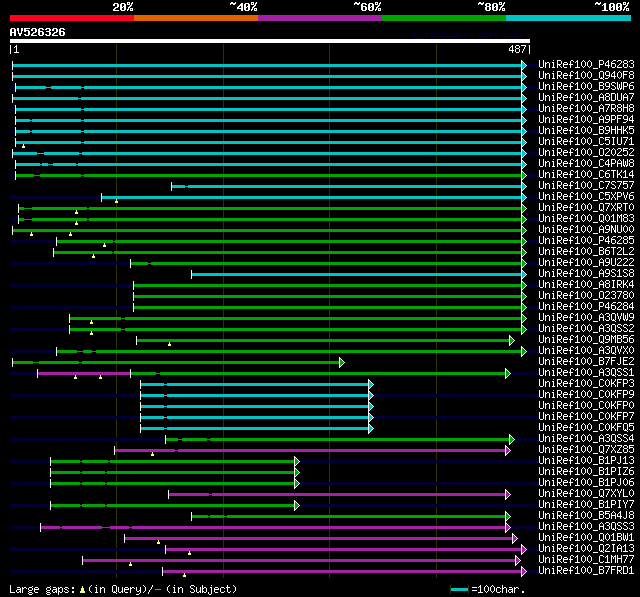Image resolution: width=640 pixels, height=597 pixels.
Task: Select hit label UniRef100_Q940F8
Action: tap(586, 75)
